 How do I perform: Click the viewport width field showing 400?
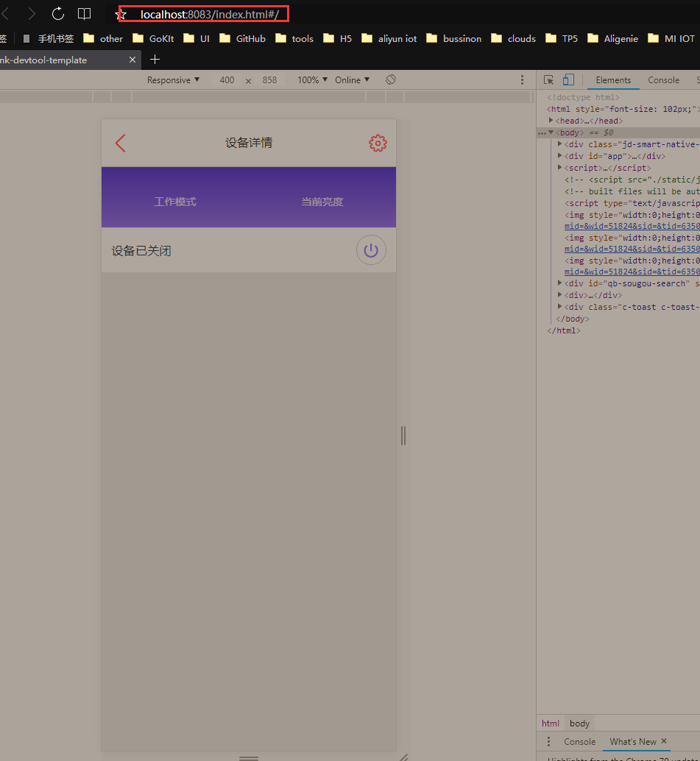(x=227, y=79)
